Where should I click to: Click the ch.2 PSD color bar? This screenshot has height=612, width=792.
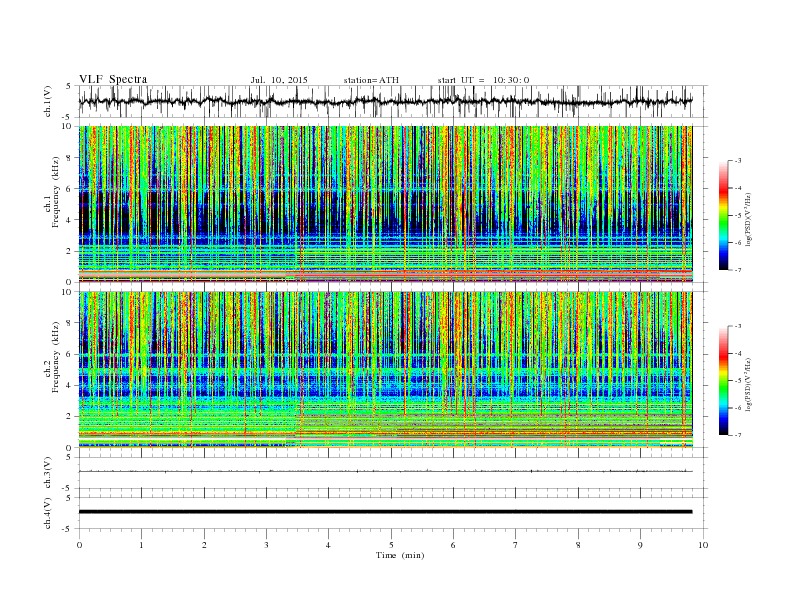pyautogui.click(x=723, y=381)
